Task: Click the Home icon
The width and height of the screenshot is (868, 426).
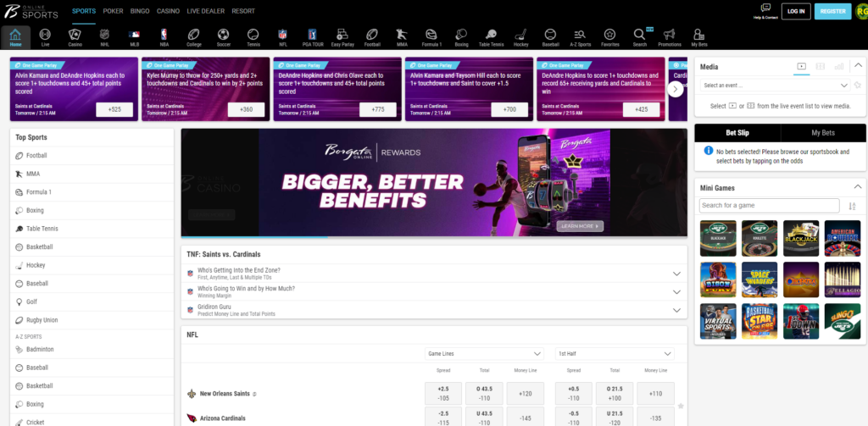Action: coord(15,37)
